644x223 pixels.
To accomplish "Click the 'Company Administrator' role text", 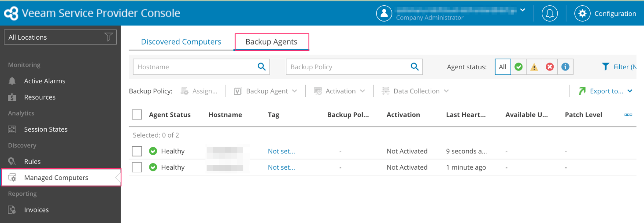I will pos(430,18).
